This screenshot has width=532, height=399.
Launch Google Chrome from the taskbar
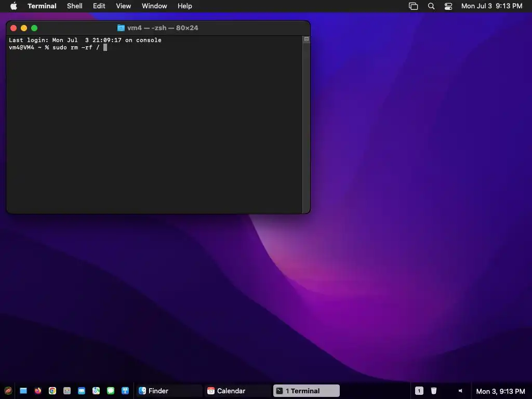[x=52, y=391]
